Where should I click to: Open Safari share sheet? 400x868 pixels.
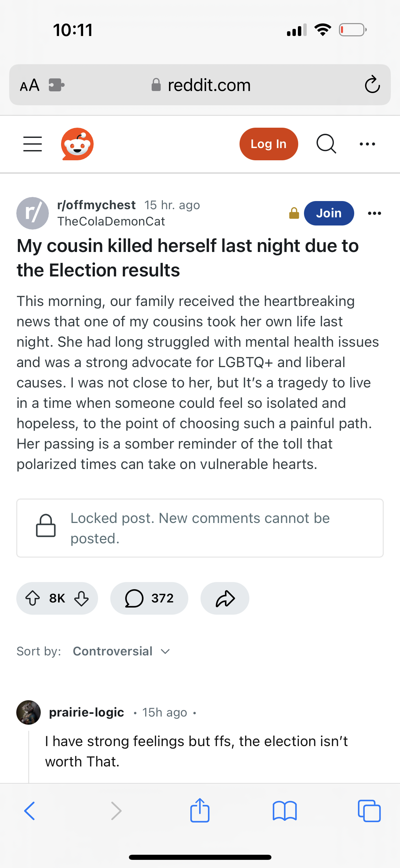(200, 811)
